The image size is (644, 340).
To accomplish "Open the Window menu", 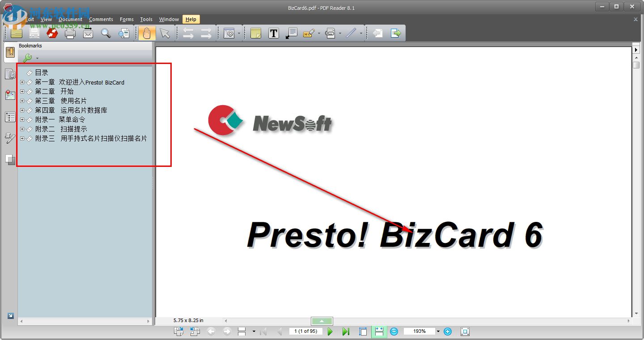I will tap(169, 19).
